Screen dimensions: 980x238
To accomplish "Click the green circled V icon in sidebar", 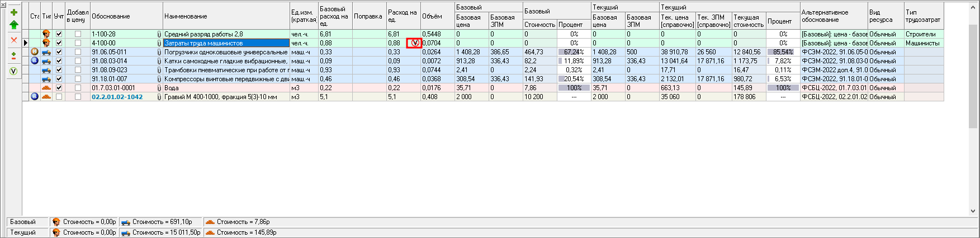I will [x=14, y=71].
